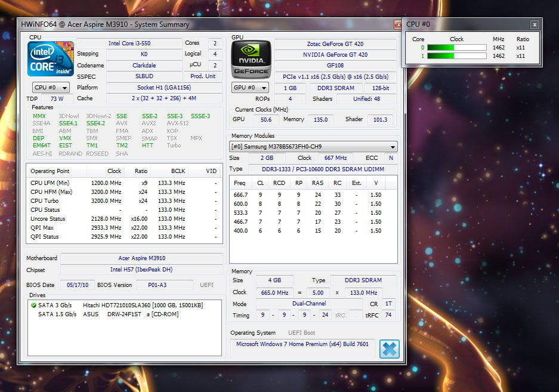The height and width of the screenshot is (392, 559).
Task: Click the 533.3 frequency timing row
Action: 313,213
